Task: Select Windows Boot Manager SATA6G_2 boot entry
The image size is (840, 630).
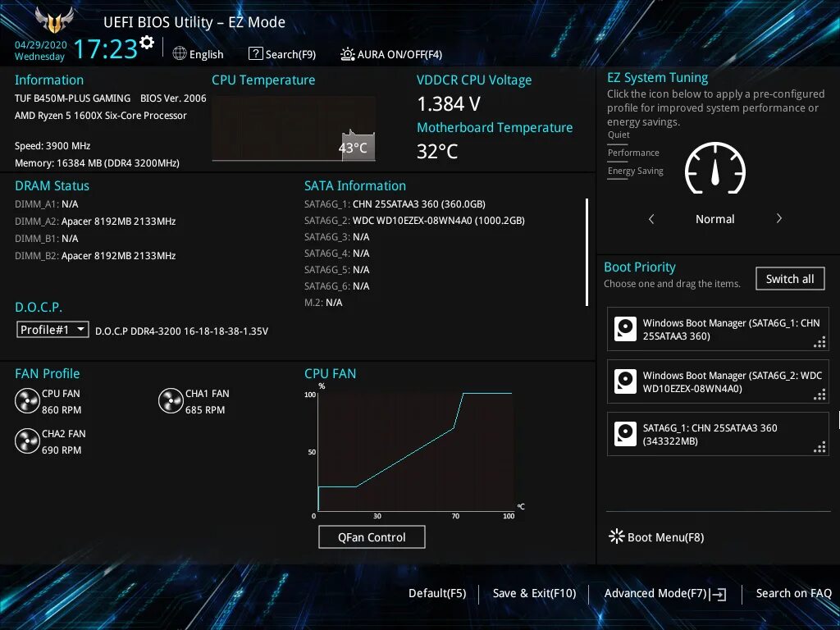Action: pos(718,381)
